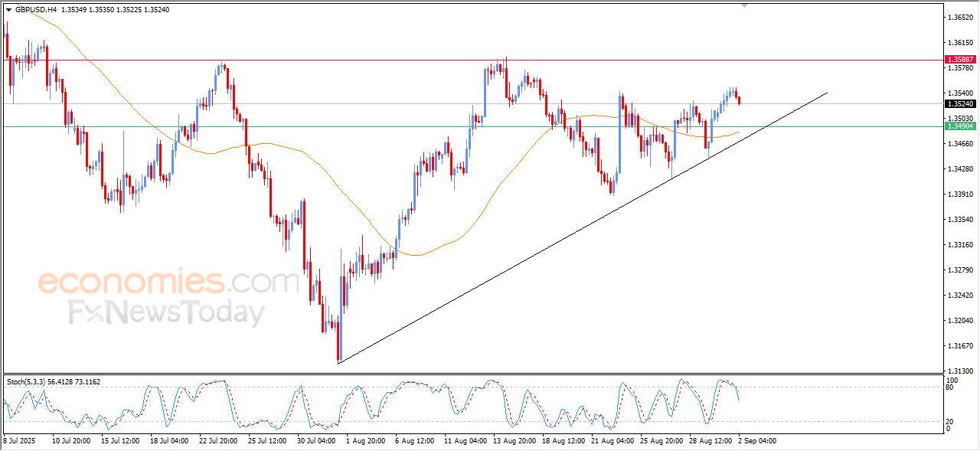
Task: Click the 1.34280 price axis label
Action: (960, 168)
